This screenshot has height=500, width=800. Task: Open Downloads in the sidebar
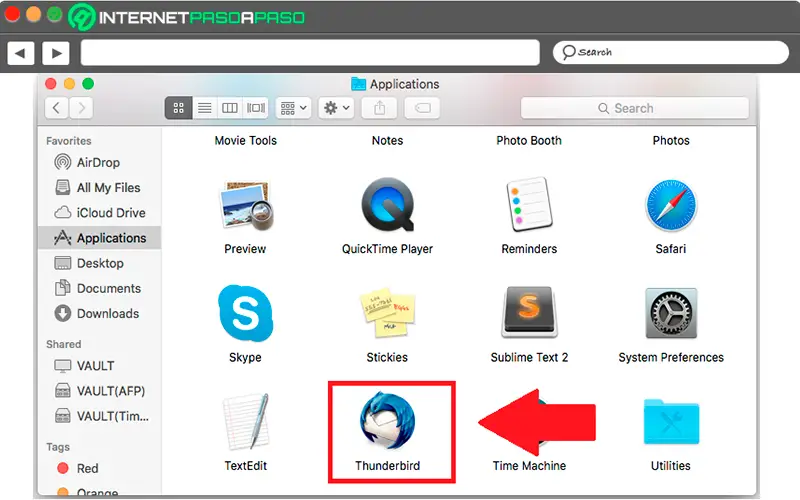(x=99, y=313)
